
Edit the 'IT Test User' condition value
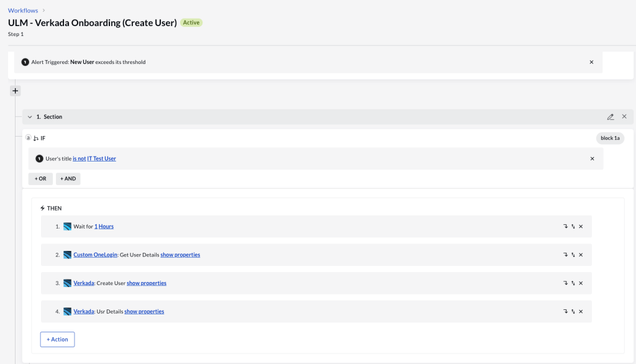pos(101,158)
